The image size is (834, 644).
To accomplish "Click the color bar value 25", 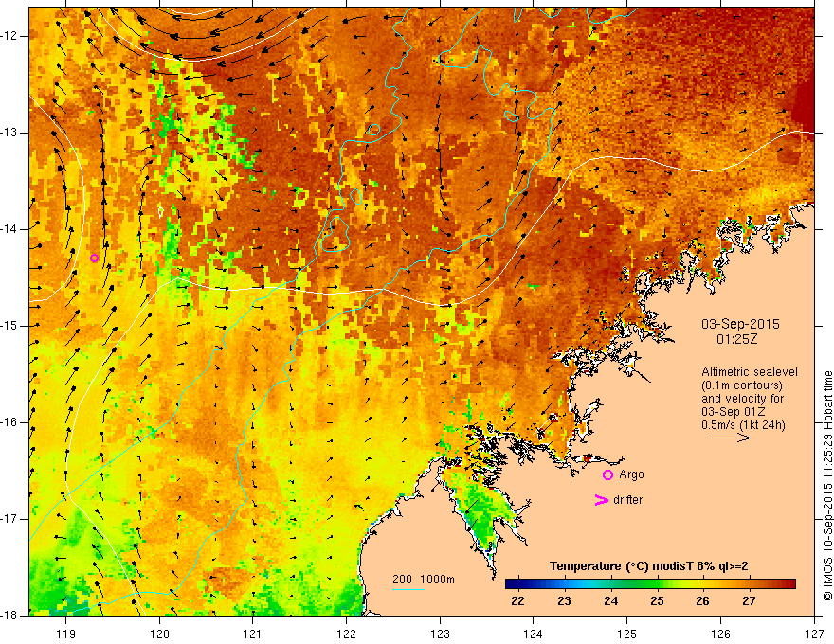I will click(657, 601).
